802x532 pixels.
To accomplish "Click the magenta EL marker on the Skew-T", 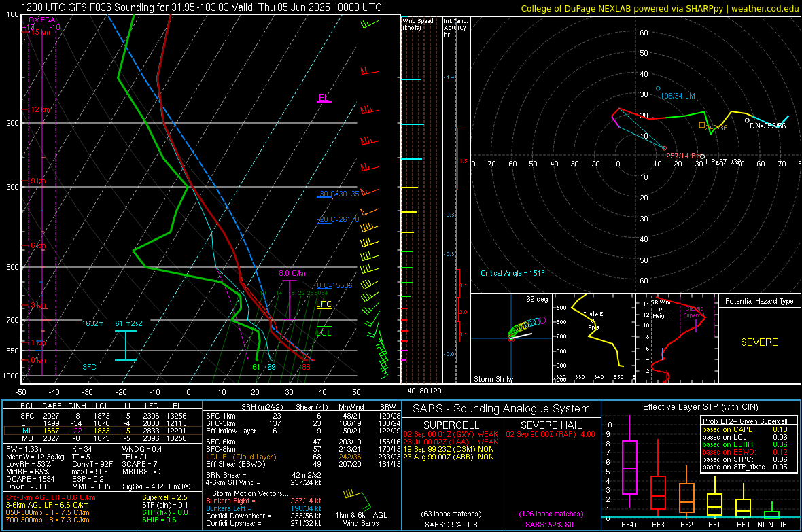I will [324, 99].
